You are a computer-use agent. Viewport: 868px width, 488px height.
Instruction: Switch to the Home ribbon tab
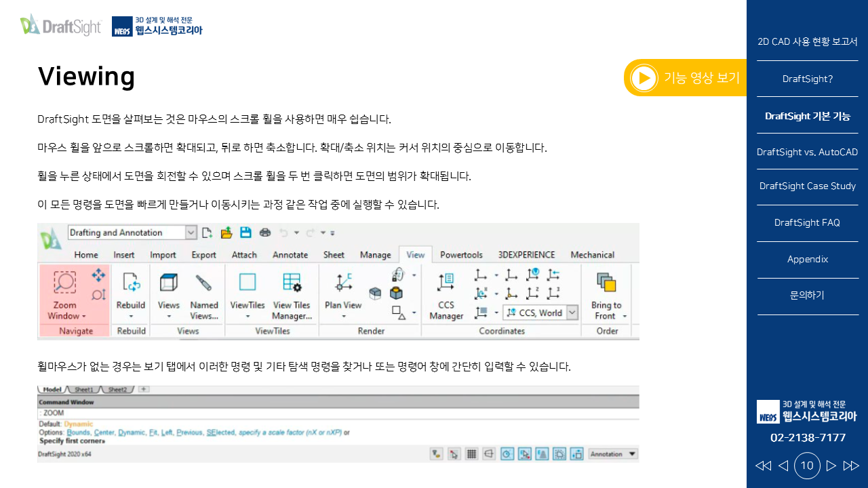coord(86,255)
